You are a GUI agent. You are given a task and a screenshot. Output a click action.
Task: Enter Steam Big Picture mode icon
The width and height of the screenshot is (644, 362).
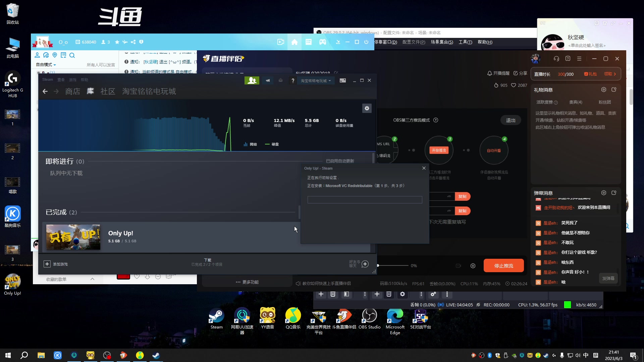click(342, 80)
